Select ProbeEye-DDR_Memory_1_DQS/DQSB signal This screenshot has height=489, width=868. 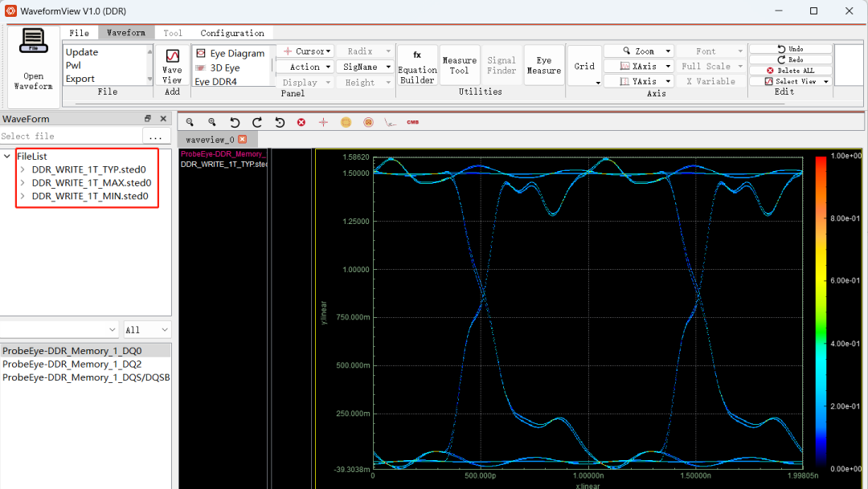(x=85, y=377)
